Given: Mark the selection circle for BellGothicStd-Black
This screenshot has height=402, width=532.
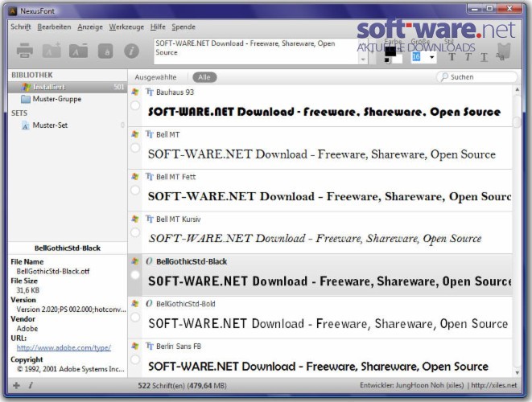Looking at the screenshot, I should [x=135, y=275].
